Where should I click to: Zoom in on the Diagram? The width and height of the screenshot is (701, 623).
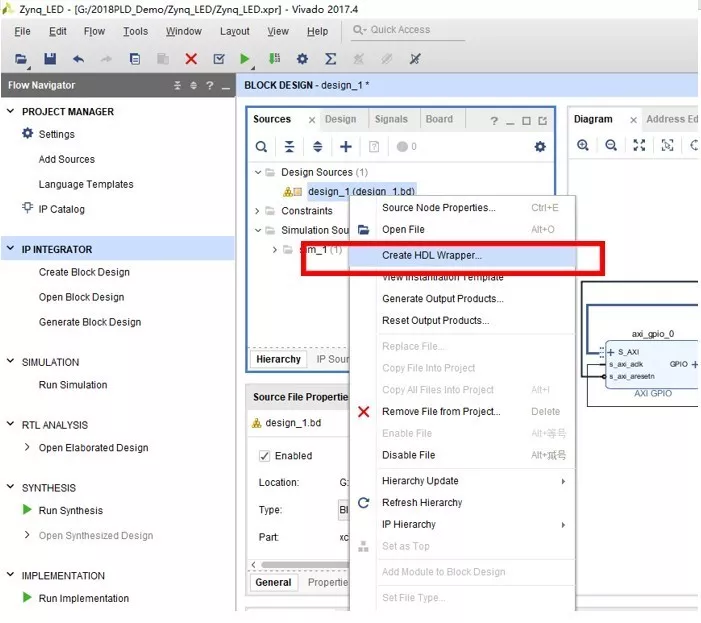(x=583, y=145)
